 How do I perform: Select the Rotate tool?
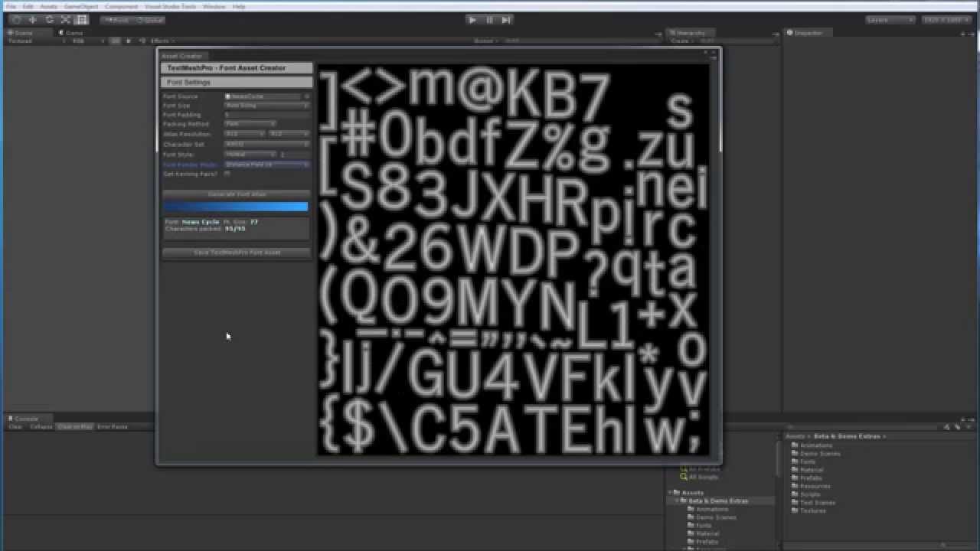click(x=49, y=20)
